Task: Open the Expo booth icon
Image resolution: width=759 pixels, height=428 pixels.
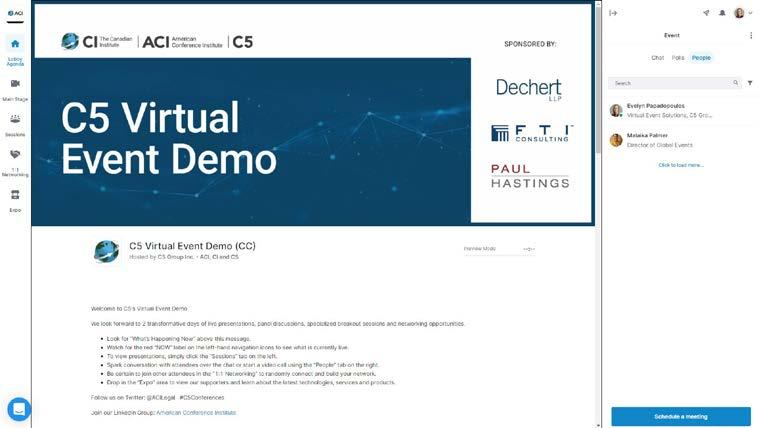Action: click(x=15, y=195)
